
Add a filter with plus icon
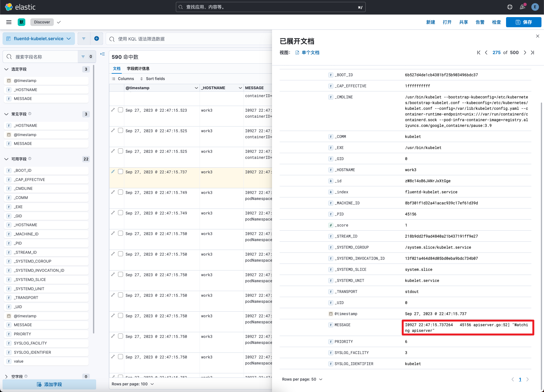(97, 39)
